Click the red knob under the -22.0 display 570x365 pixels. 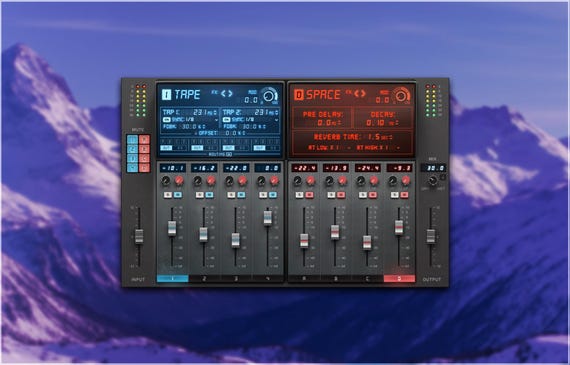(242, 180)
